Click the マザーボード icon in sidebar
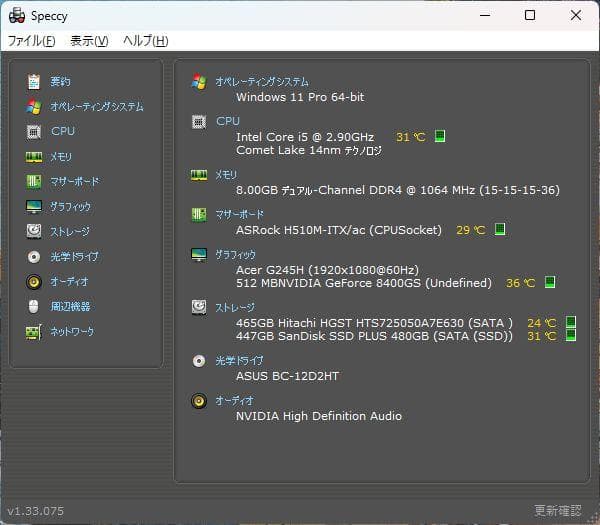The height and width of the screenshot is (525, 600). [34, 182]
